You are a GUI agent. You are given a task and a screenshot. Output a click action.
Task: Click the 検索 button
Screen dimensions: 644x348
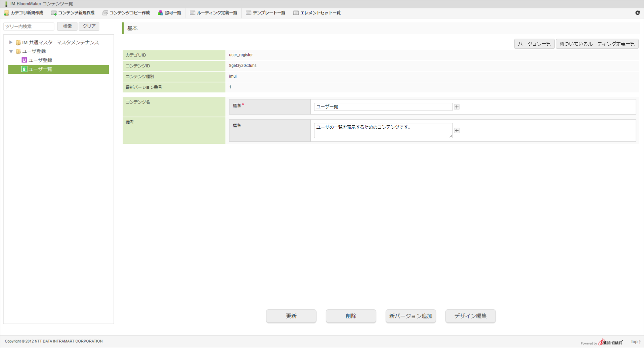coord(67,26)
